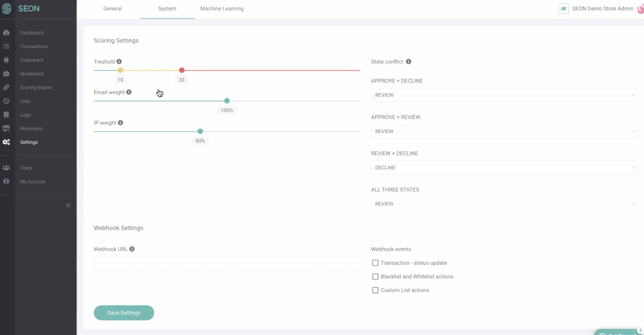Click the Workbench briefcase icon

[6, 74]
